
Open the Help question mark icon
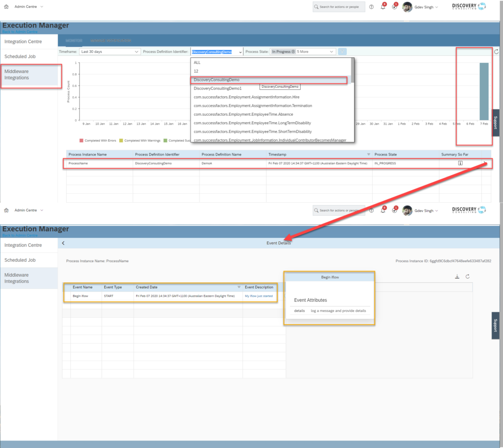pos(371,6)
